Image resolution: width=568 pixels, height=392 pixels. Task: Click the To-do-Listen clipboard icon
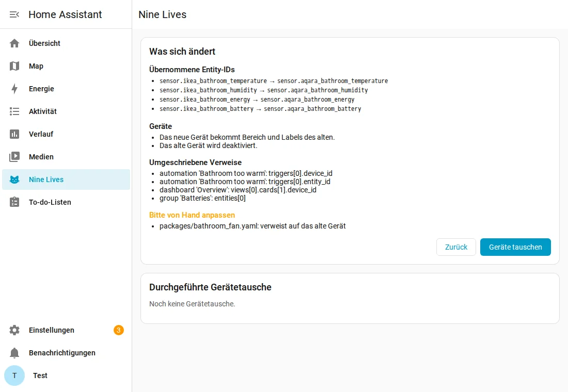click(x=14, y=202)
